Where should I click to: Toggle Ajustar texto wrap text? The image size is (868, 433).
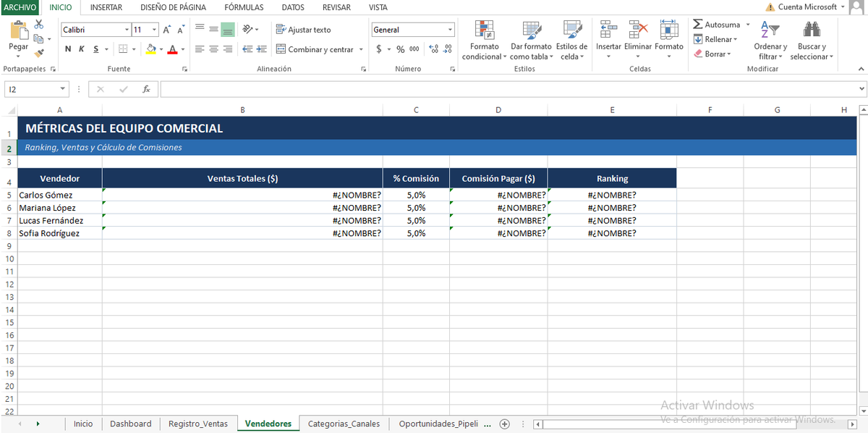tap(304, 30)
